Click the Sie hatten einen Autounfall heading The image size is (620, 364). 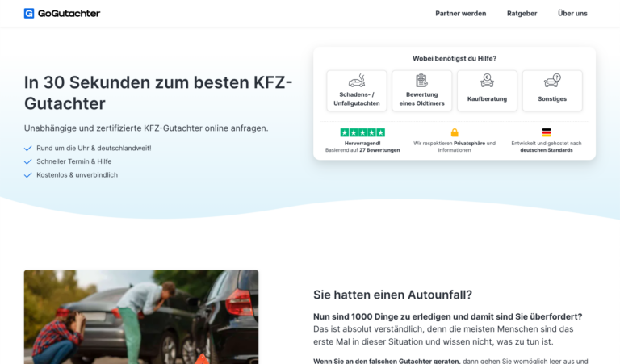392,295
